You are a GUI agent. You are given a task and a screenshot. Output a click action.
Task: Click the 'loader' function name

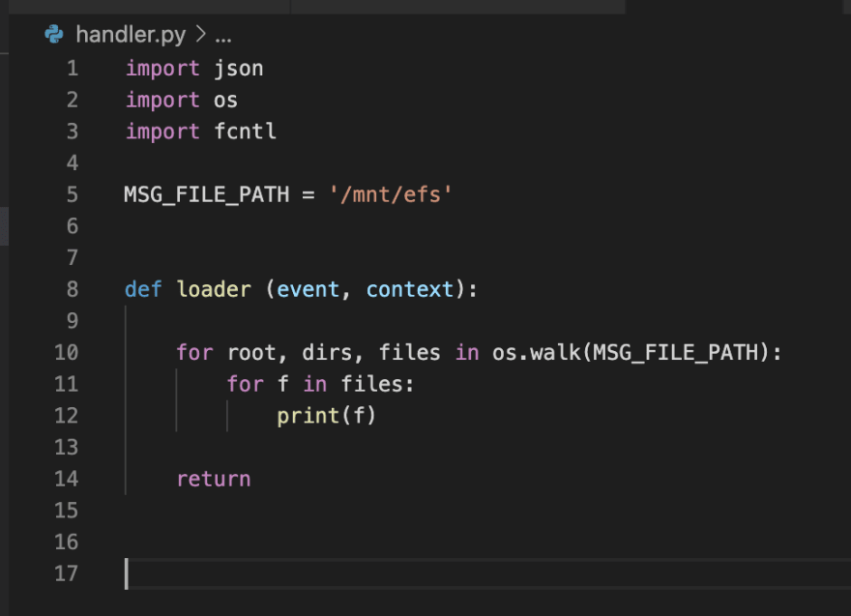[x=214, y=289]
